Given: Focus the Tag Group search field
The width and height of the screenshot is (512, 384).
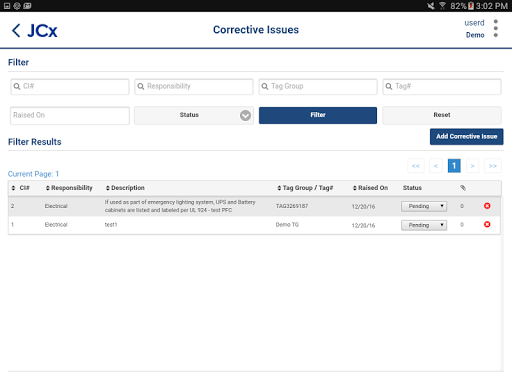Looking at the screenshot, I should pos(318,87).
